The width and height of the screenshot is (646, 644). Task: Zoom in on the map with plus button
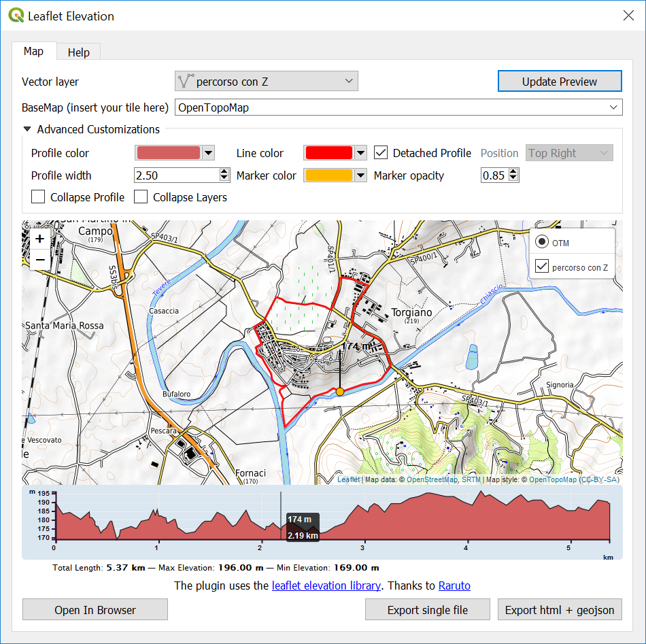tap(40, 239)
